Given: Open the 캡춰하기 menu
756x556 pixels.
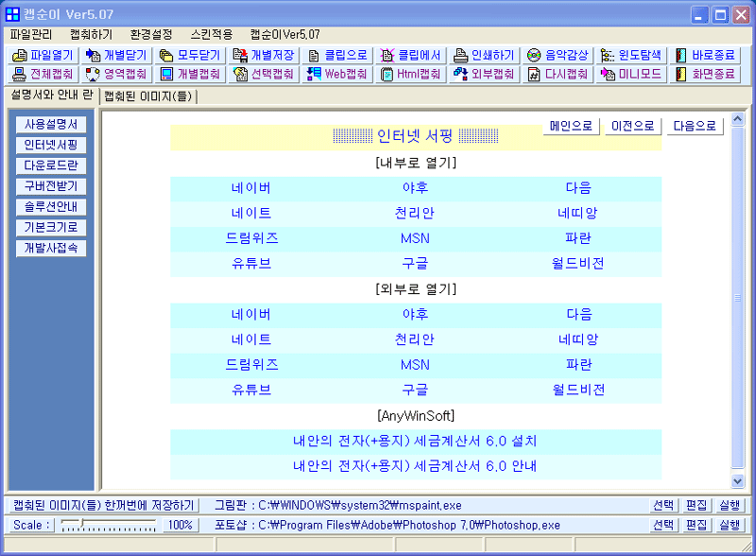Looking at the screenshot, I should tap(91, 34).
